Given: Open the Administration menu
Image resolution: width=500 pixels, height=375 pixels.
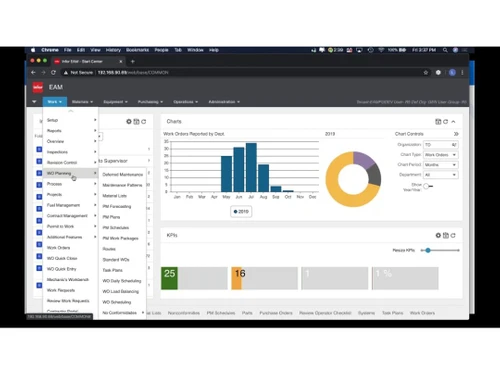Looking at the screenshot, I should coord(224,102).
